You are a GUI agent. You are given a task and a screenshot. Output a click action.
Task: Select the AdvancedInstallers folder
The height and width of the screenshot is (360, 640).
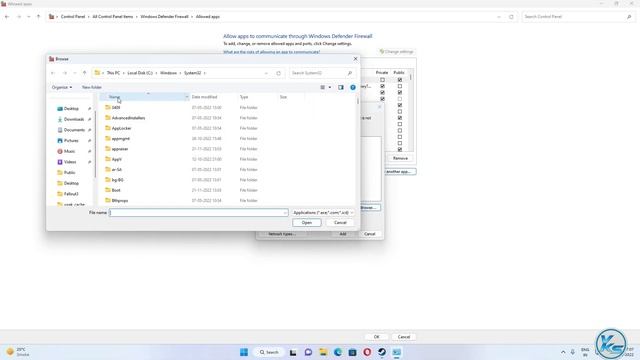[128, 118]
